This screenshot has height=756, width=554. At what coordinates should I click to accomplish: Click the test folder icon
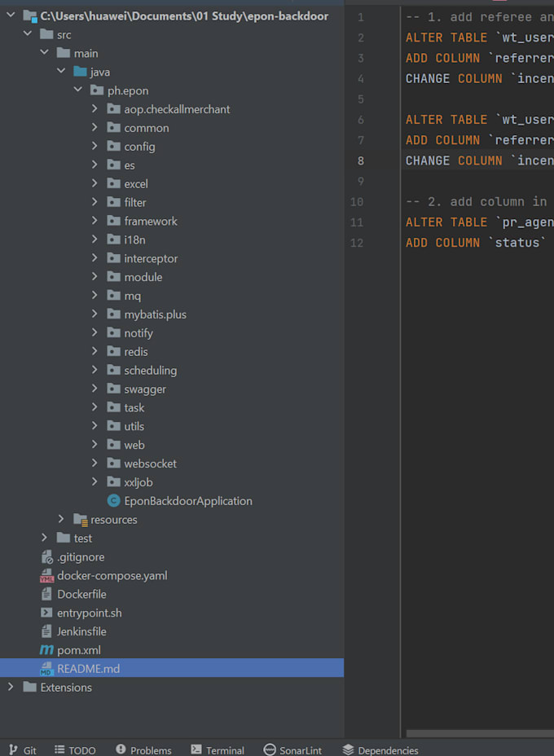click(64, 538)
